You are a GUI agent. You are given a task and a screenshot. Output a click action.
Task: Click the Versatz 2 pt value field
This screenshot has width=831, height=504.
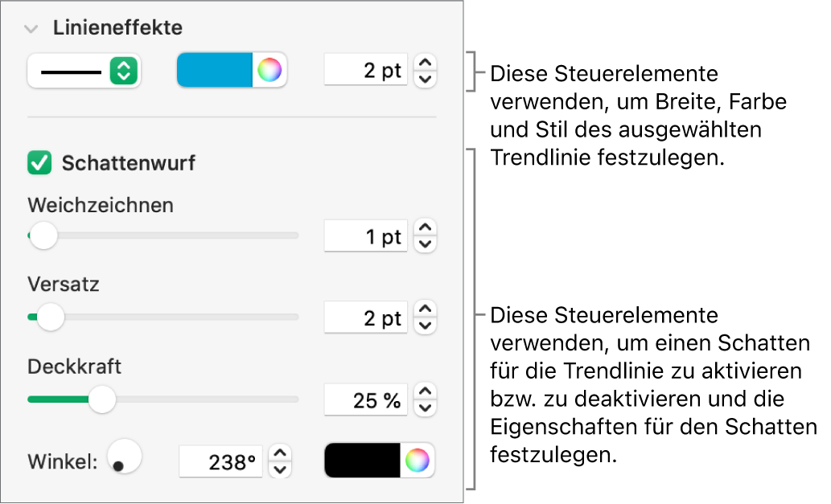[x=366, y=318]
